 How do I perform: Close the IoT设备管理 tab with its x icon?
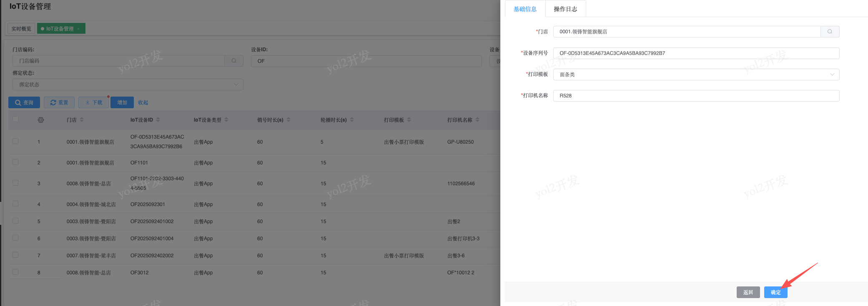click(x=78, y=29)
